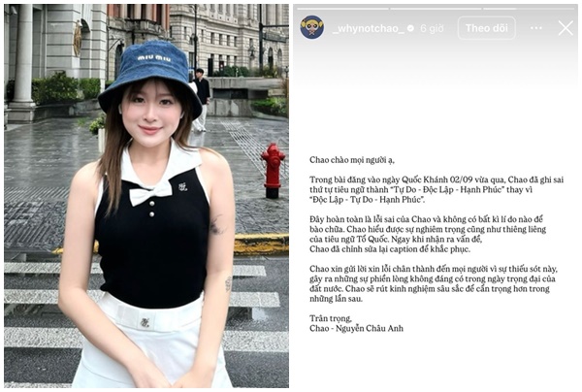Click the paragraph starting Chao xin gửi lời

(434, 283)
